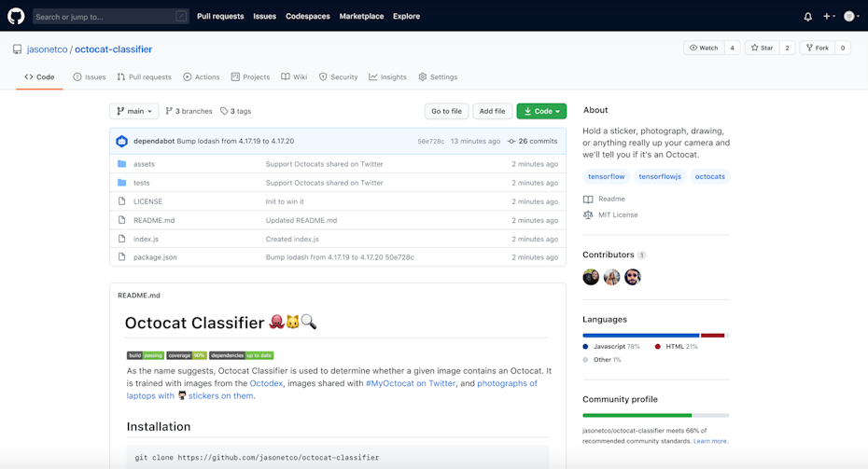
Task: Click the 26 commits history icon
Action: click(511, 142)
